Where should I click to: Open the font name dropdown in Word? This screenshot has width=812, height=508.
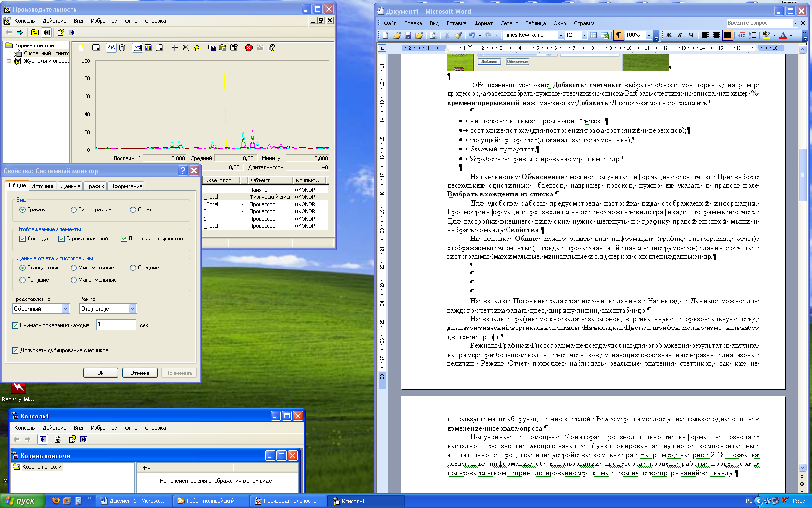click(561, 35)
